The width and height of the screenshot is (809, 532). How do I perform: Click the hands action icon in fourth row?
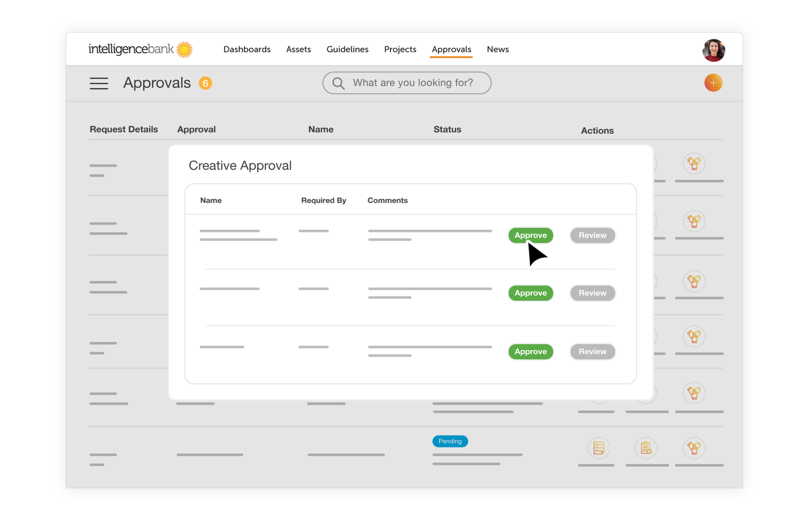(x=694, y=336)
